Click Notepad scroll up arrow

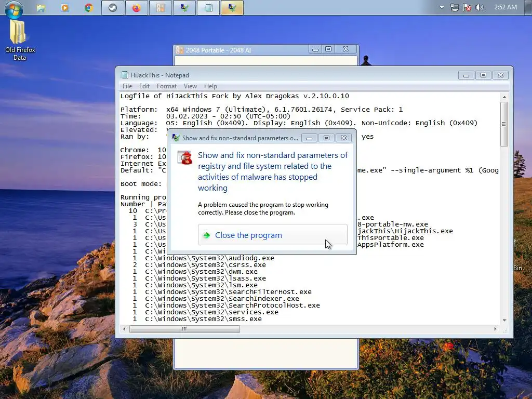pos(504,97)
